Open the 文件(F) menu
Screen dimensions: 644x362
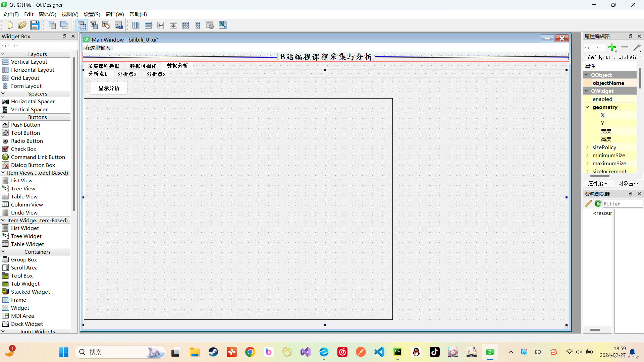11,14
